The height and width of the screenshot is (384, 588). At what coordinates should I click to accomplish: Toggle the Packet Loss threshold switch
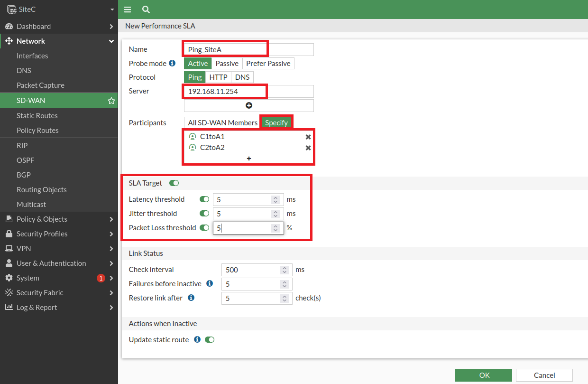[204, 228]
